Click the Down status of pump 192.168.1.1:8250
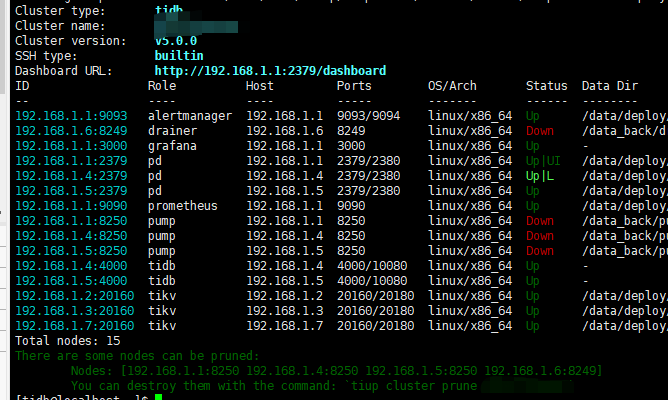668x400 pixels. [540, 221]
